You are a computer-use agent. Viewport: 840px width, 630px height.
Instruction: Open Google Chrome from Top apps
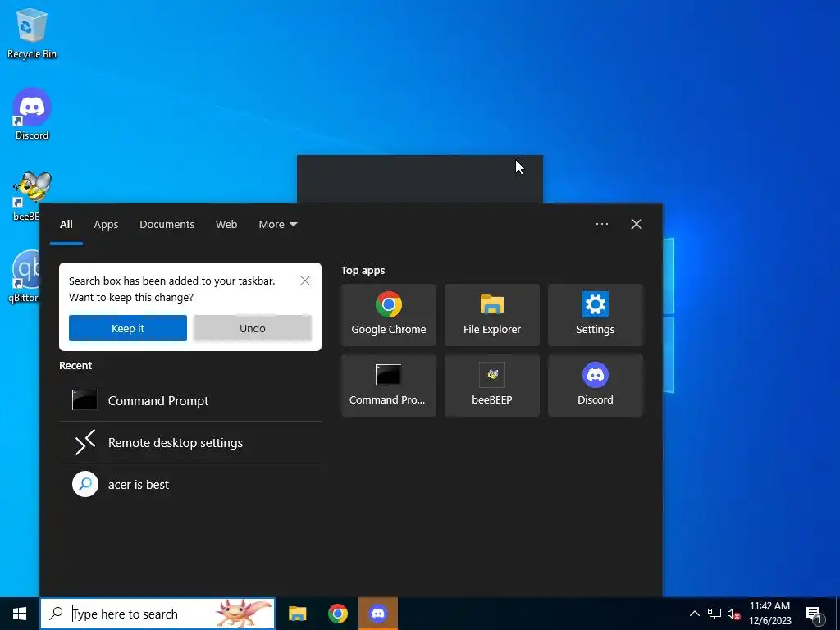[x=388, y=315]
